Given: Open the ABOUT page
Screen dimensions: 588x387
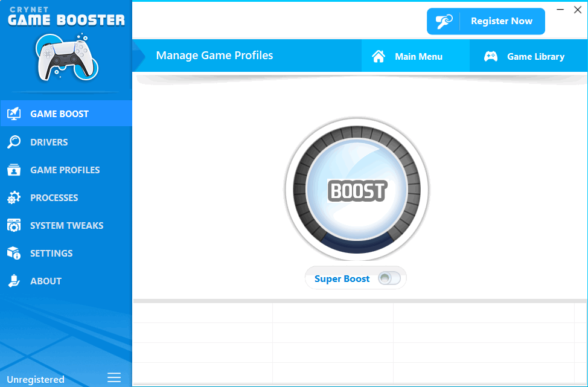Looking at the screenshot, I should click(x=66, y=281).
